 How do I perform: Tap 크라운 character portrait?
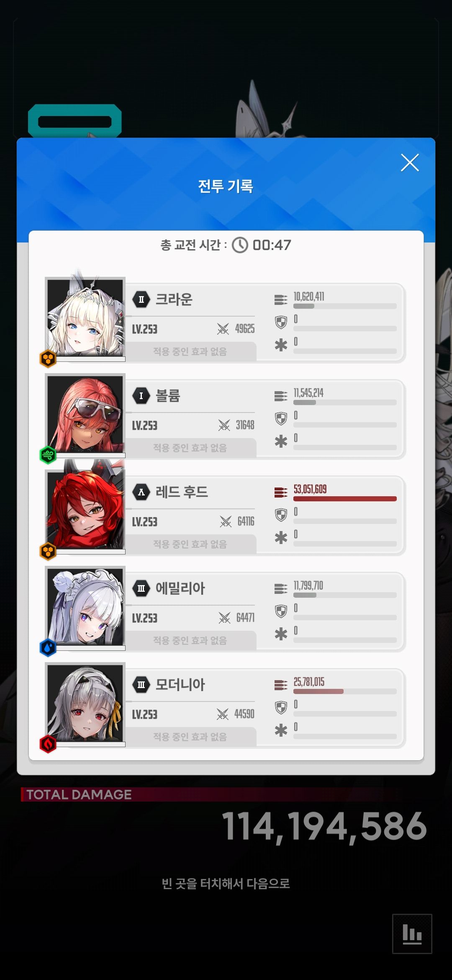point(85,317)
